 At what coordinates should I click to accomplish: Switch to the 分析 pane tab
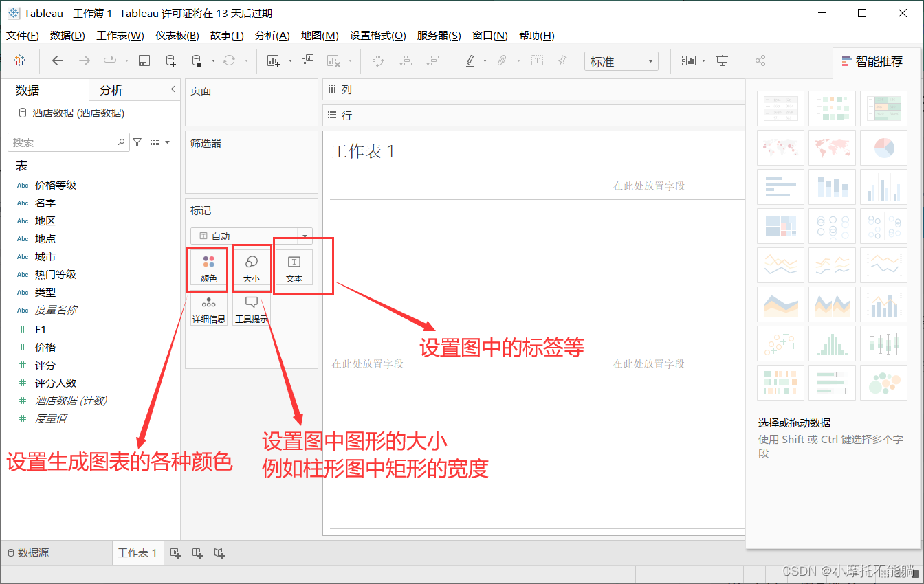coord(111,90)
